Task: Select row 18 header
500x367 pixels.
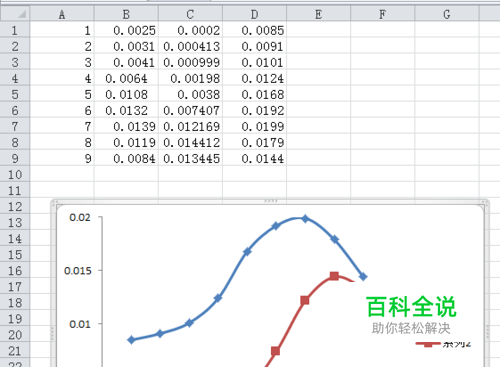Action: pyautogui.click(x=15, y=302)
